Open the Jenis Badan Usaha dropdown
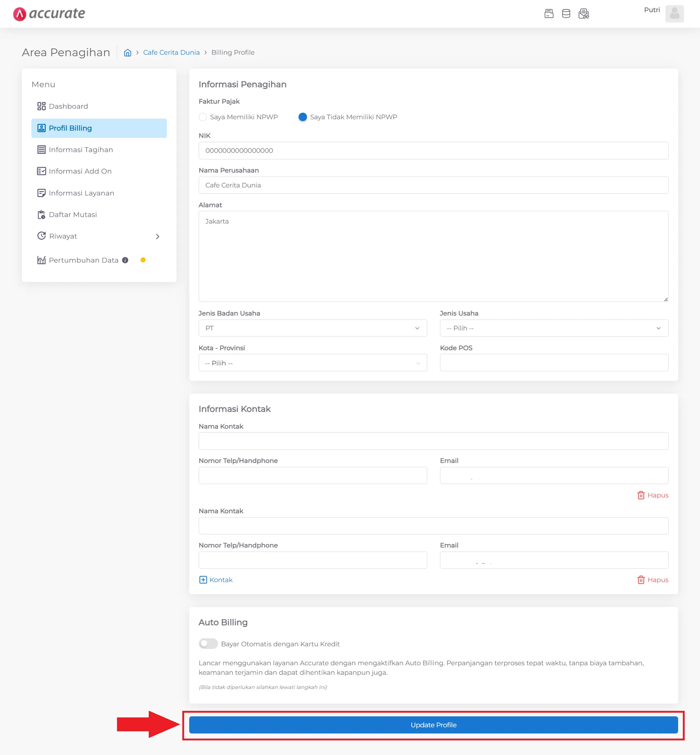 [x=312, y=328]
